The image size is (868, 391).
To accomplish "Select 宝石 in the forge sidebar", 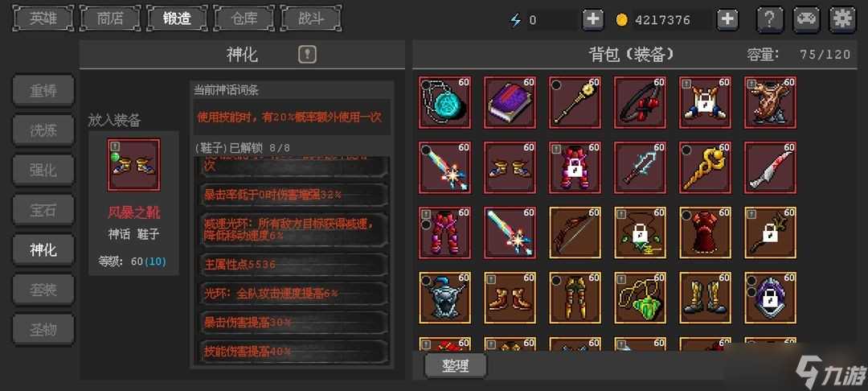I will [43, 210].
